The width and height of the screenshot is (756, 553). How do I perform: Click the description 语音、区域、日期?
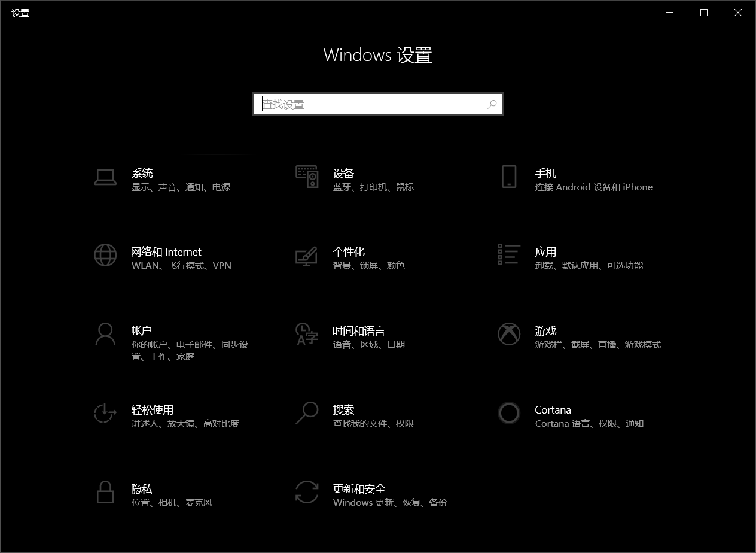(369, 345)
